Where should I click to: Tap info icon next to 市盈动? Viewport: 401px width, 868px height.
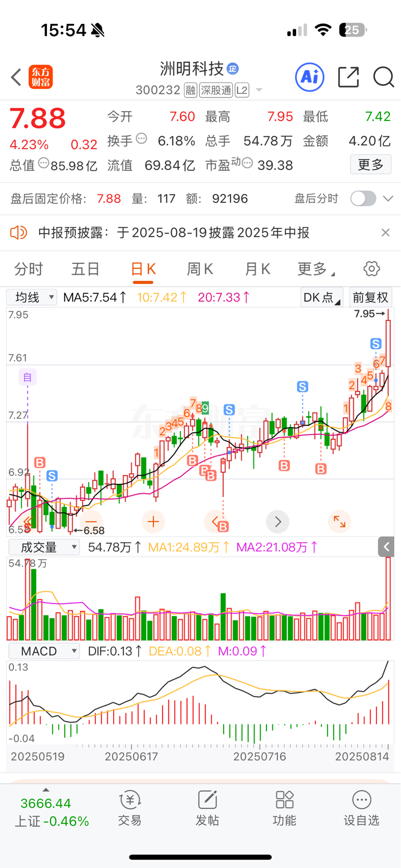click(x=247, y=163)
